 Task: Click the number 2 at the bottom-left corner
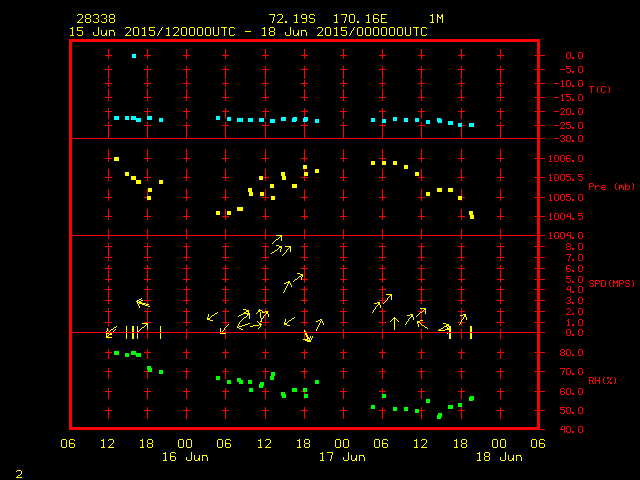point(18,471)
